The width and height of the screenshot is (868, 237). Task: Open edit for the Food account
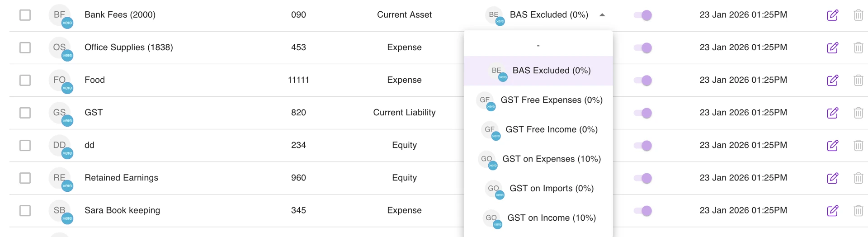[832, 80]
